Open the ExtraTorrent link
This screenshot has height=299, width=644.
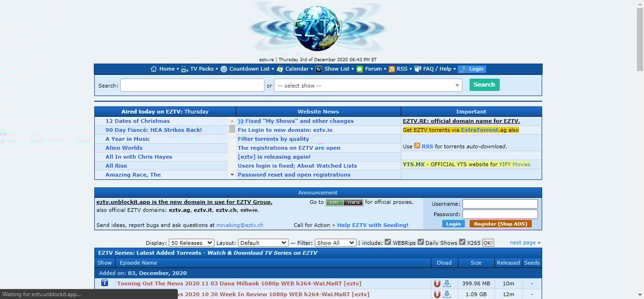479,130
